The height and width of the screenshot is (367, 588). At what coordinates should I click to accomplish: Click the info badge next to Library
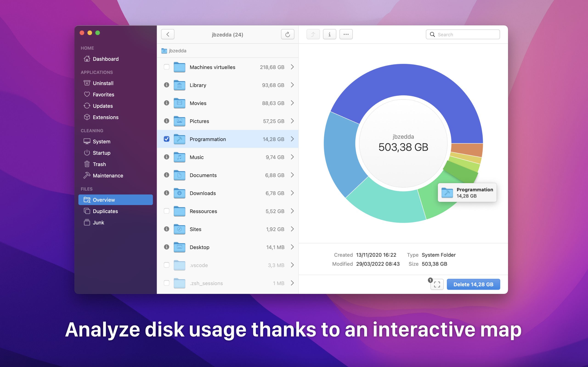pos(167,85)
